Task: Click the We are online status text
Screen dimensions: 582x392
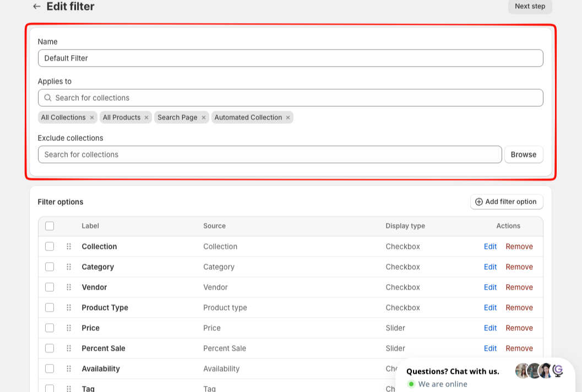Action: [x=443, y=384]
